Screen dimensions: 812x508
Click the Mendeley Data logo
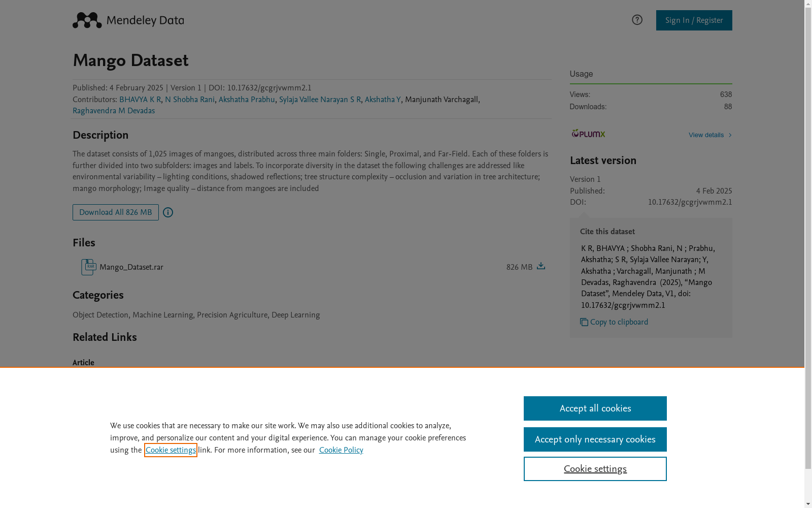point(128,20)
